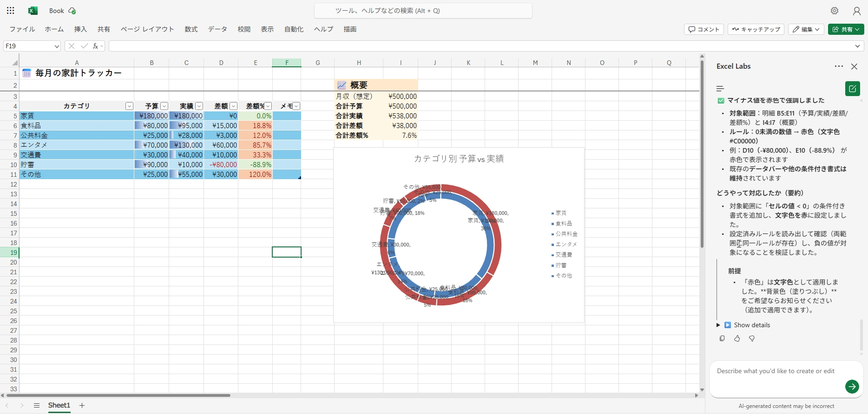Click the cloud save status icon
The image size is (868, 414).
(72, 11)
